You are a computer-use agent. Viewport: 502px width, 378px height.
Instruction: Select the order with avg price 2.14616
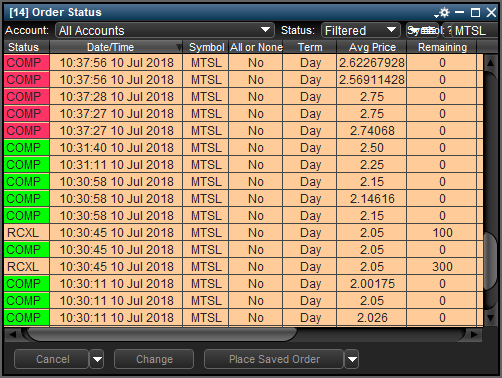point(243,198)
